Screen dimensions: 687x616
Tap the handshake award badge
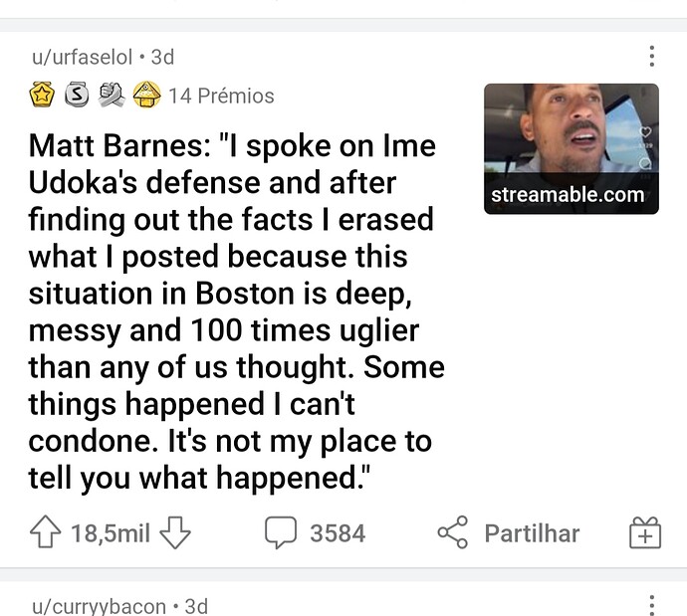tap(112, 96)
